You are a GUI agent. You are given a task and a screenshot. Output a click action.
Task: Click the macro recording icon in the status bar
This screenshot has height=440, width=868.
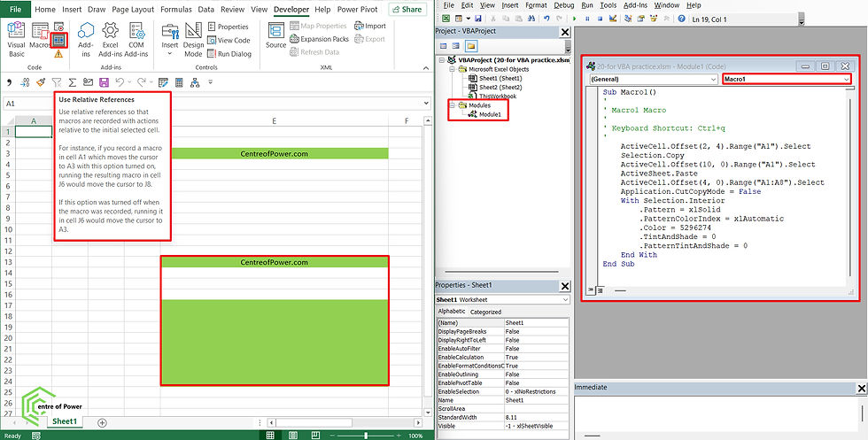pyautogui.click(x=35, y=436)
